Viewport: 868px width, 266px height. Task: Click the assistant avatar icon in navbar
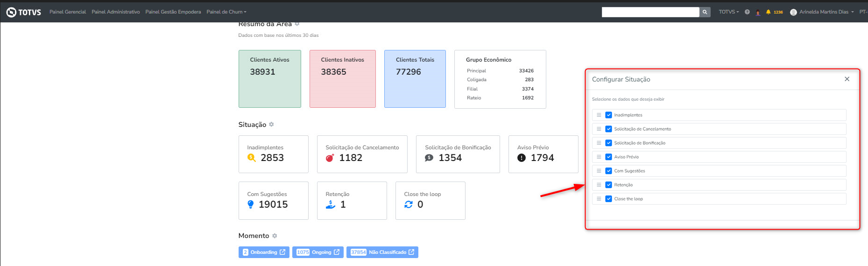(758, 13)
